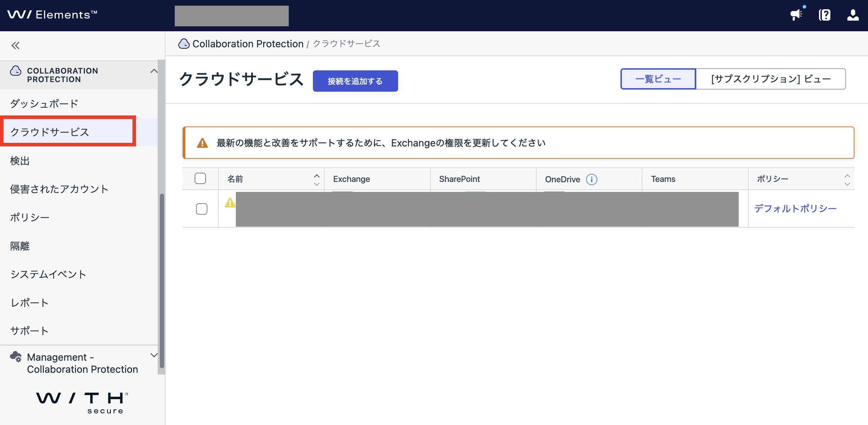Click the OneDrive info icon
Screen dimensions: 868x425
coord(592,179)
